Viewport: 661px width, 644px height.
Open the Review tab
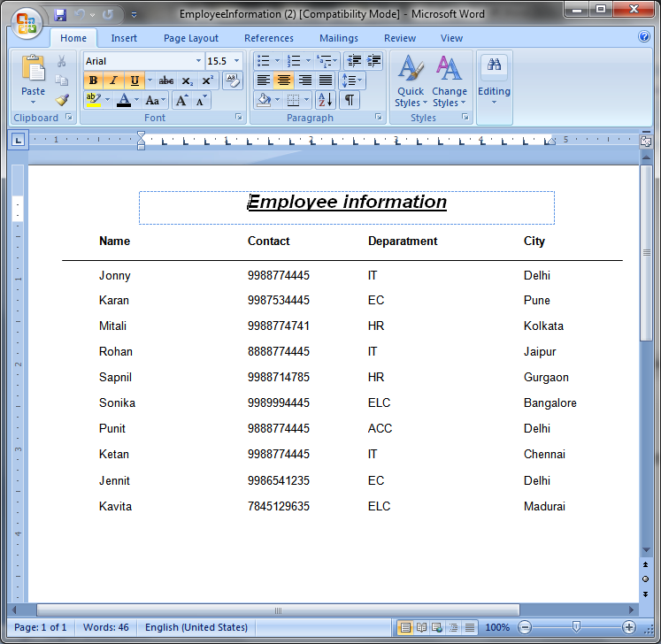tap(400, 38)
